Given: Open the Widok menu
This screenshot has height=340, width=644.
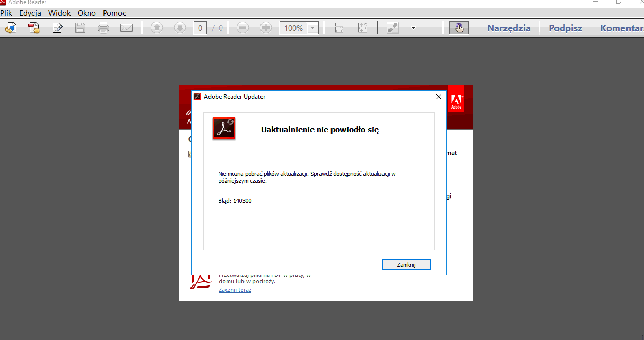Looking at the screenshot, I should click(x=60, y=13).
